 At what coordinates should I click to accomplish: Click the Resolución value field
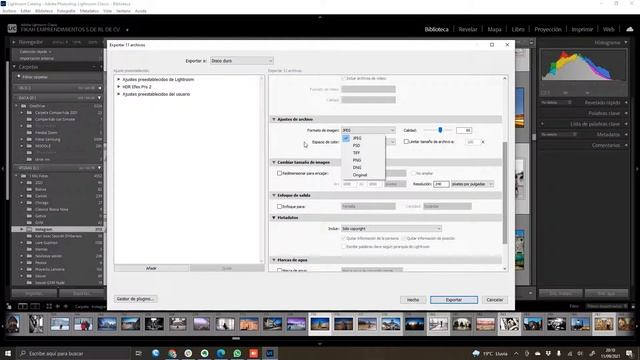pyautogui.click(x=441, y=184)
